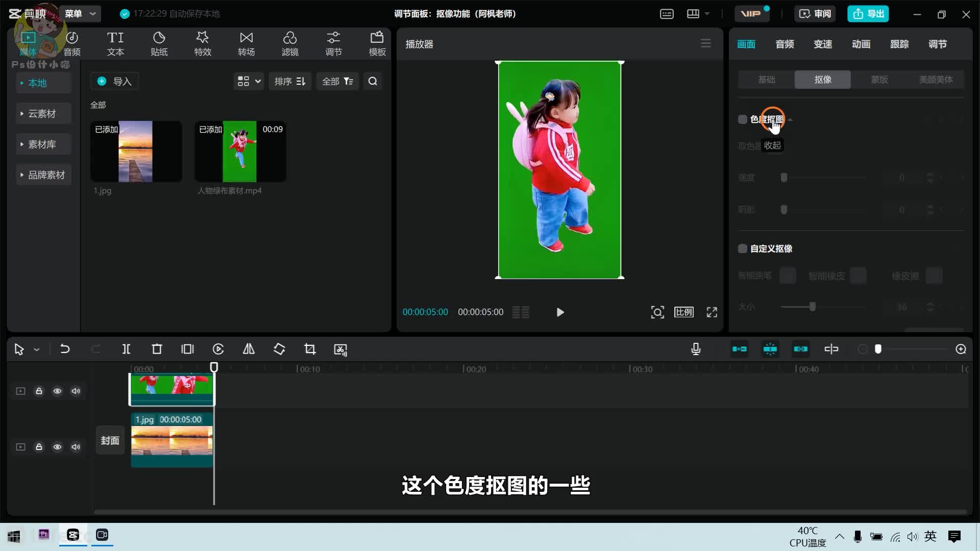Expand the 云素材 cloud materials section
Image resolution: width=980 pixels, height=551 pixels.
(43, 114)
